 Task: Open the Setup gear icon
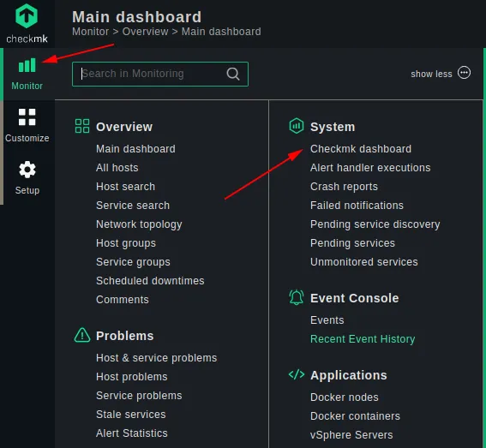[x=27, y=170]
